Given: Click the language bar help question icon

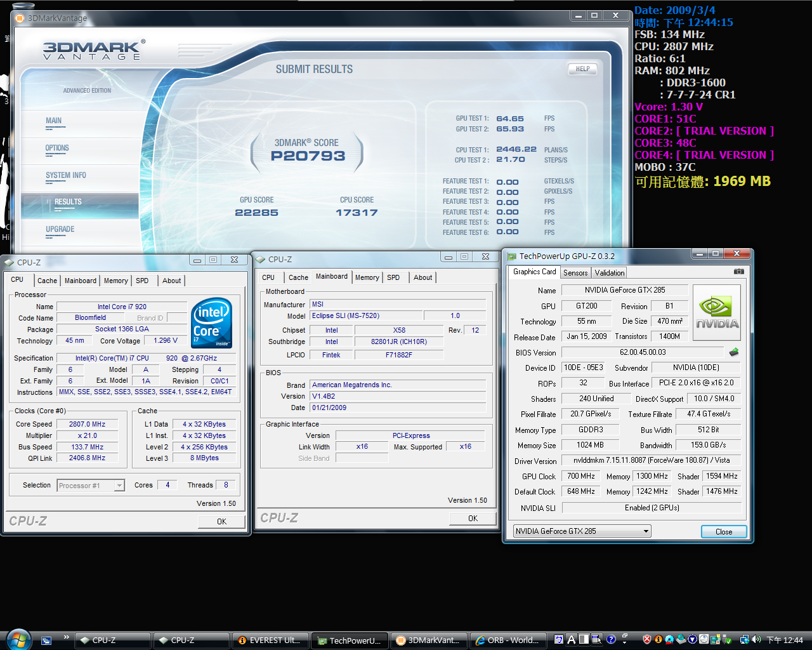Looking at the screenshot, I should [611, 640].
